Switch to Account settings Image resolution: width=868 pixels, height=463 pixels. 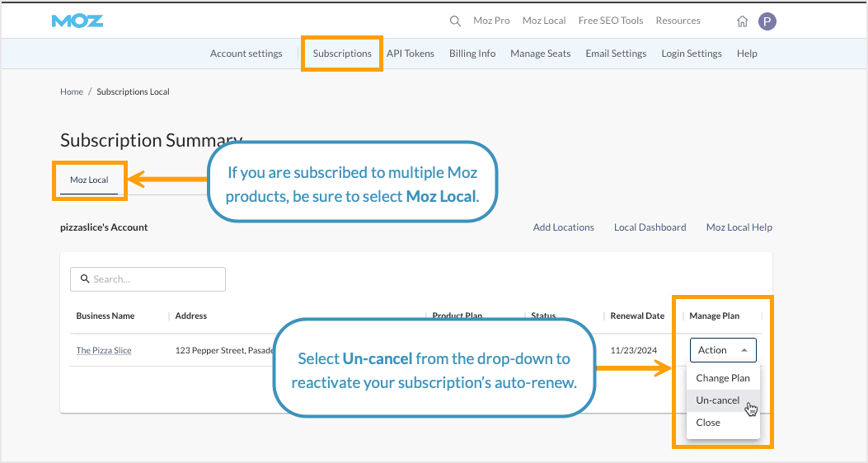pos(246,54)
